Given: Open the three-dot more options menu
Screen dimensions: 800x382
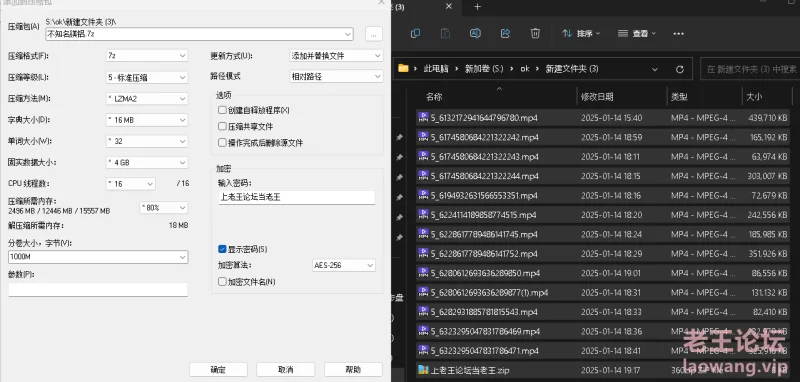Looking at the screenshot, I should pyautogui.click(x=678, y=34).
